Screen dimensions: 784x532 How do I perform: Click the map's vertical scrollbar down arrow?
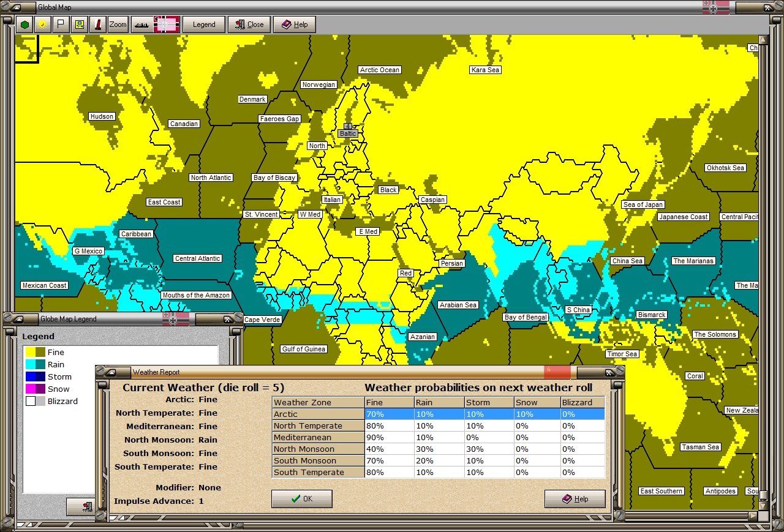[763, 506]
